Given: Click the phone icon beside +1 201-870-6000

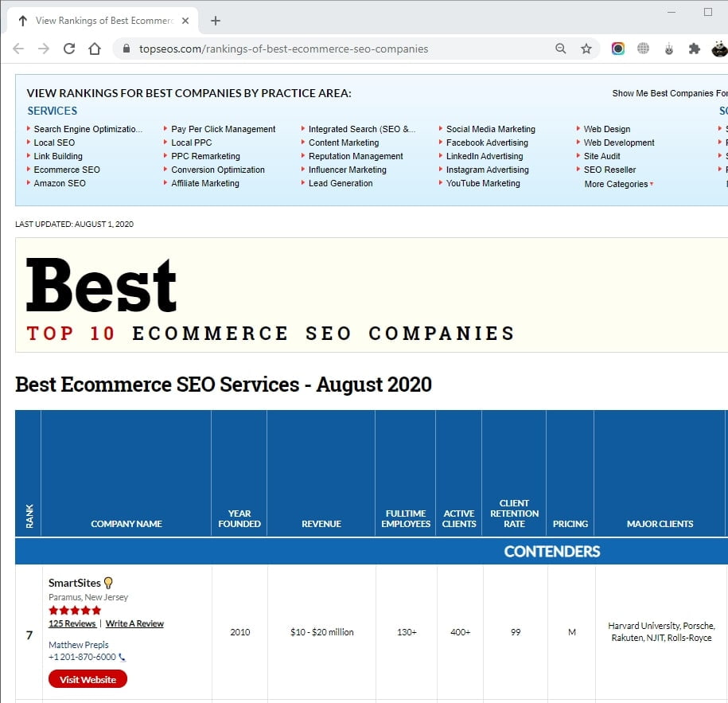Looking at the screenshot, I should tap(121, 657).
